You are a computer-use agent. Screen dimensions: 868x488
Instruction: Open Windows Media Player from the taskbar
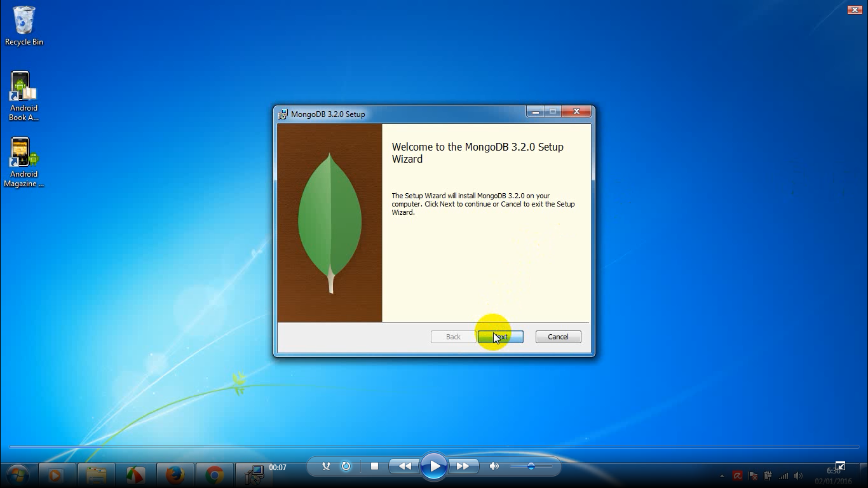(x=55, y=475)
